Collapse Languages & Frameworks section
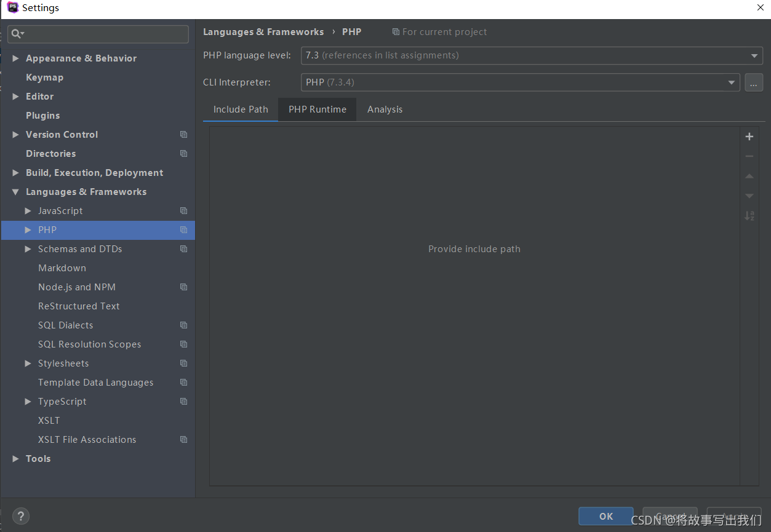The height and width of the screenshot is (532, 771). tap(15, 192)
